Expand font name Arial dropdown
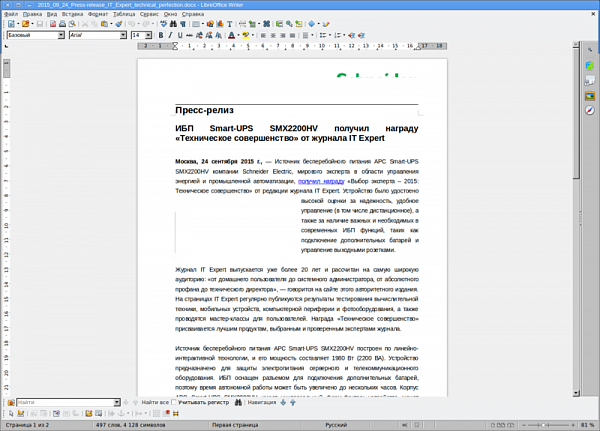This screenshot has height=431, width=600. [123, 35]
